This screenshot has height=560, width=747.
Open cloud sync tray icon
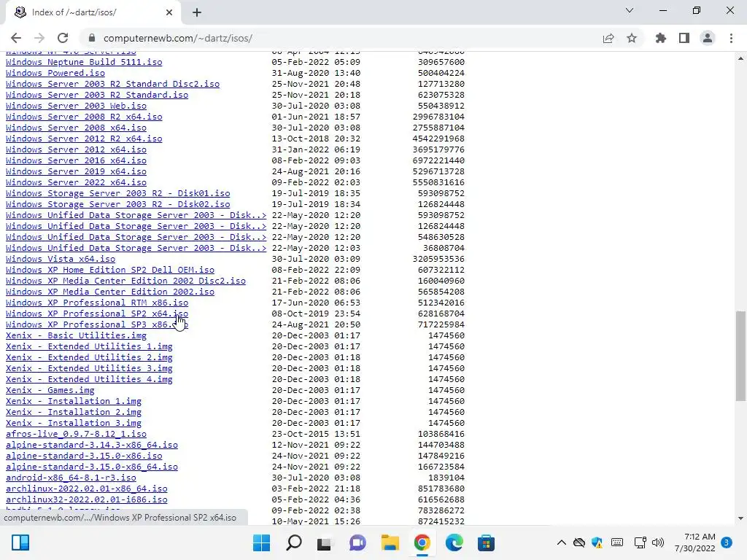578,542
